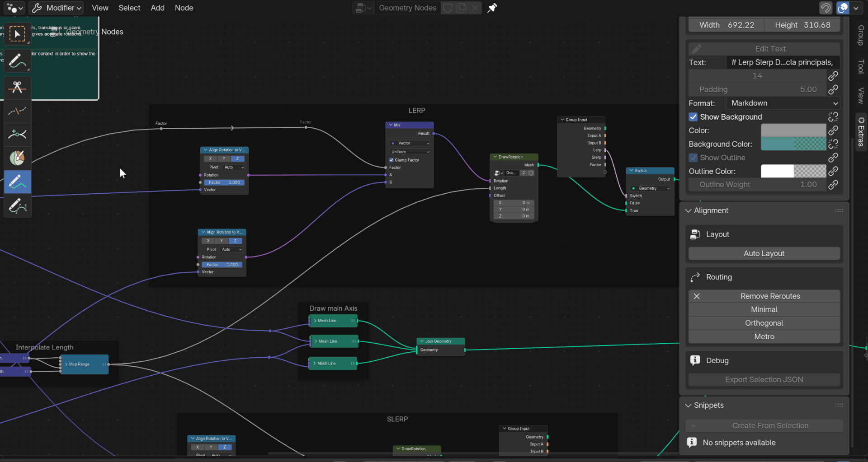868x462 pixels.
Task: Open the Uniform factor mode dropdown
Action: [x=410, y=152]
